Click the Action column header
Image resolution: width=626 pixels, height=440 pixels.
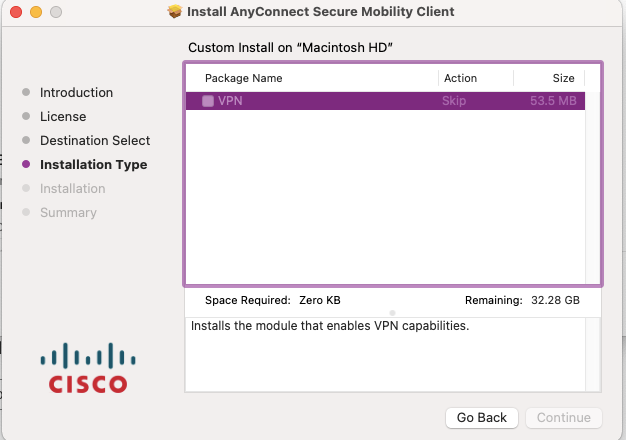(x=460, y=78)
